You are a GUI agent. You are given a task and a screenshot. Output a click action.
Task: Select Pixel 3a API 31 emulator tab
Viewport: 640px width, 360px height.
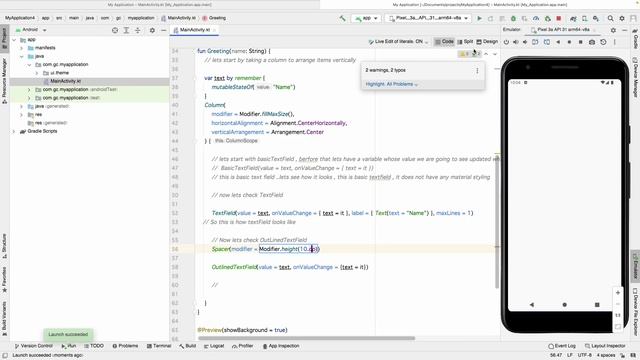point(563,30)
